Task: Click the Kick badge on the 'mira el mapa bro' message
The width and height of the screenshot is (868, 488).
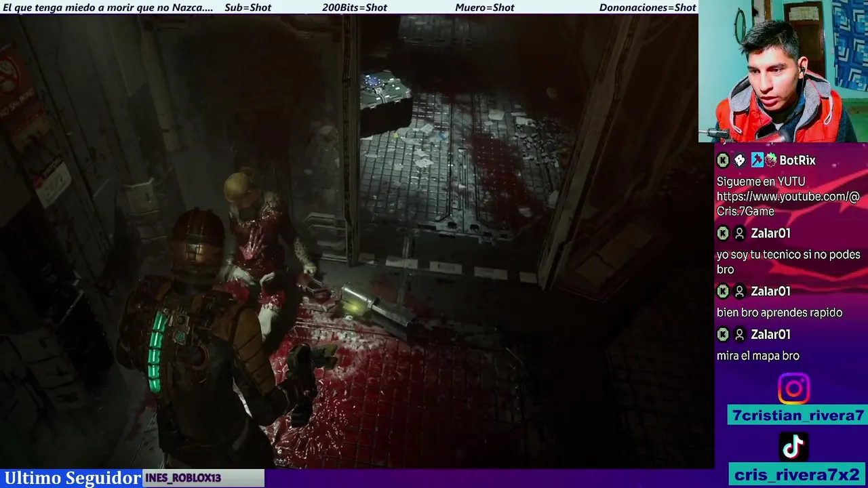Action: tap(723, 335)
